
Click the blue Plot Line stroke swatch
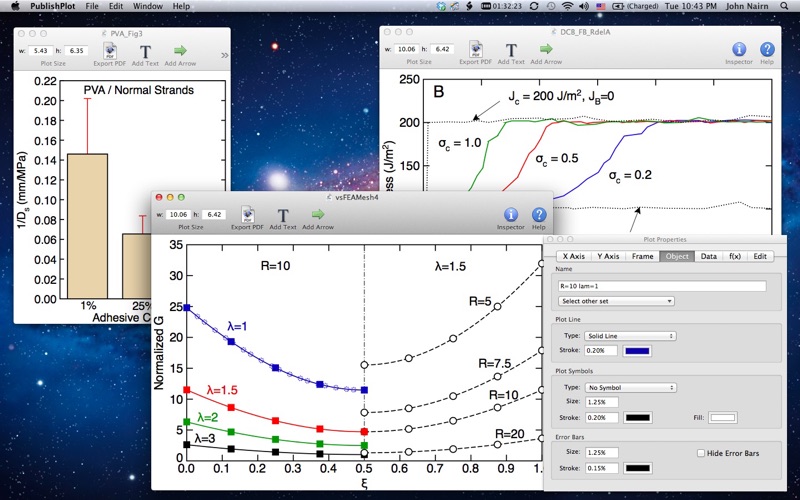click(637, 351)
